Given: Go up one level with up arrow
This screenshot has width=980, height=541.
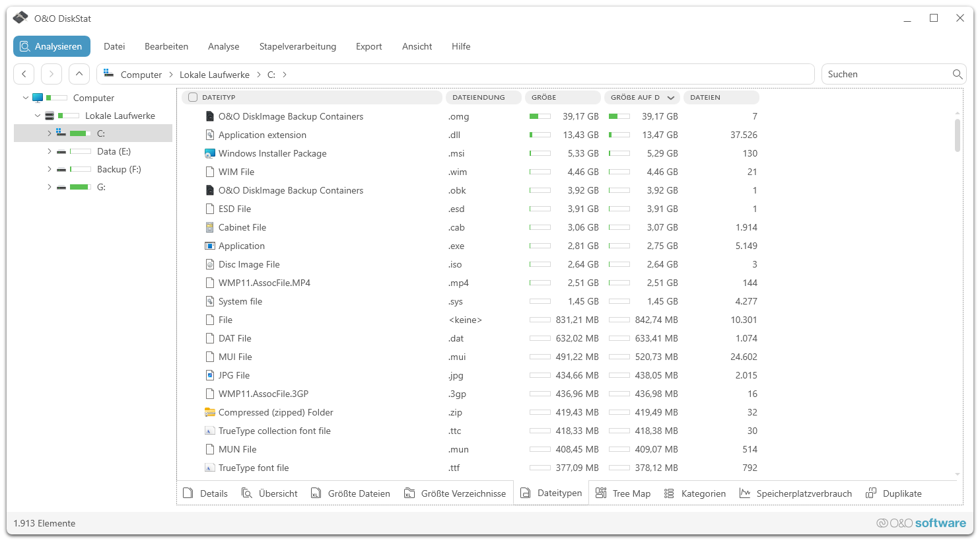Looking at the screenshot, I should click(79, 74).
